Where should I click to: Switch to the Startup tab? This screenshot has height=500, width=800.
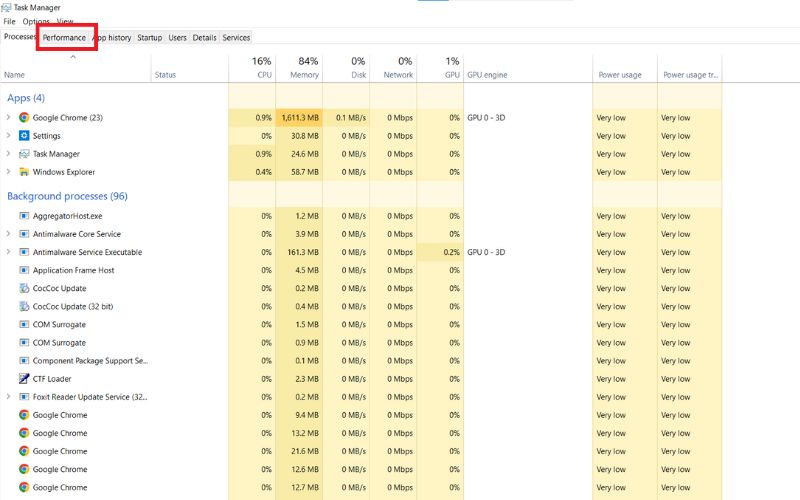[x=149, y=37]
